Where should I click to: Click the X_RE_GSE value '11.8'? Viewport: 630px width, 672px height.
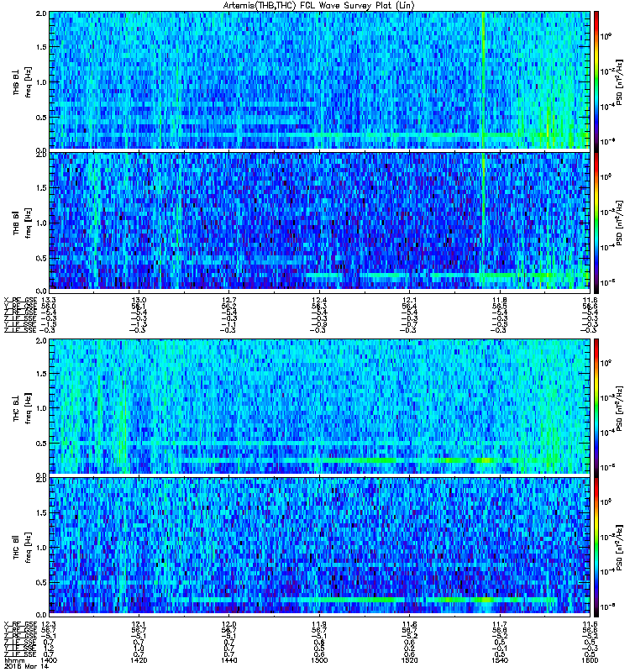point(500,300)
